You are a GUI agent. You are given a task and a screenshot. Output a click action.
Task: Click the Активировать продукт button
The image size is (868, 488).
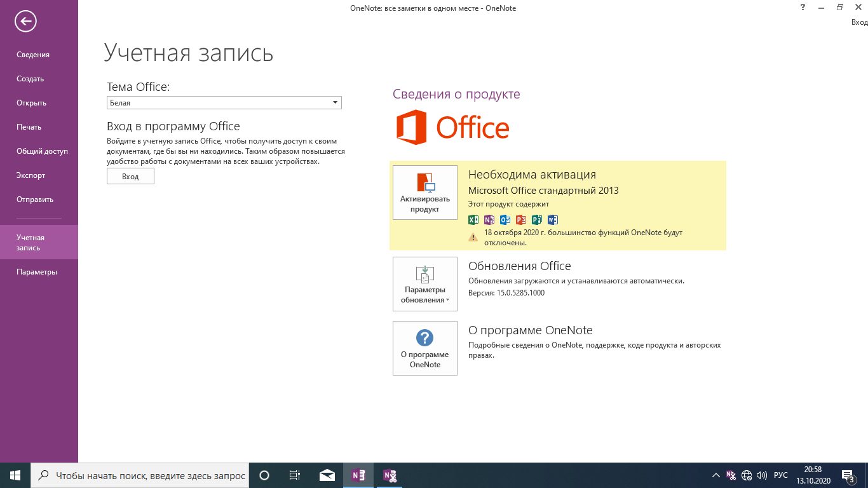[x=425, y=193]
